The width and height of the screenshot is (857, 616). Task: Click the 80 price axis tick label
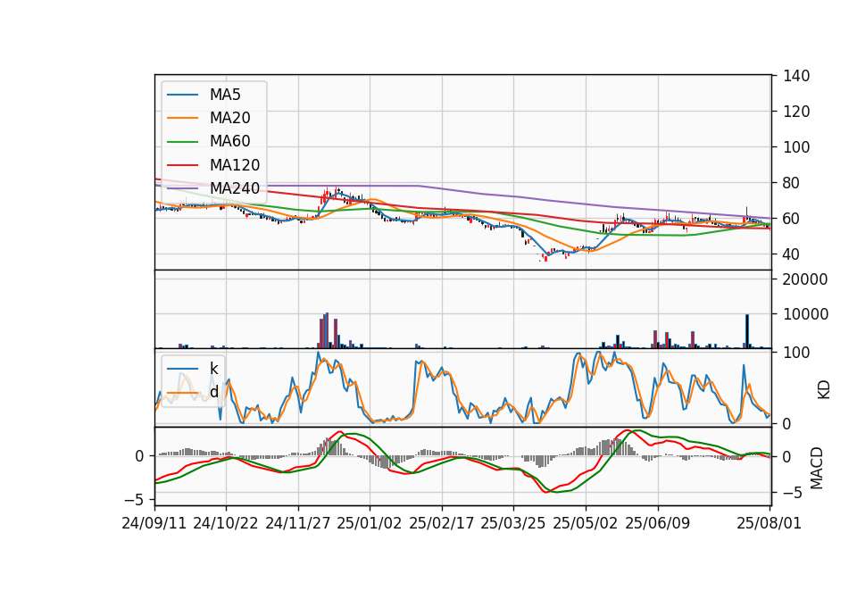click(x=791, y=183)
